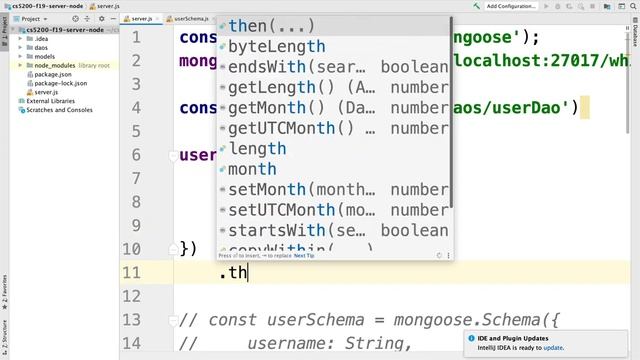This screenshot has width=640, height=360.
Task: Click the update link in IDE notification
Action: click(x=553, y=348)
